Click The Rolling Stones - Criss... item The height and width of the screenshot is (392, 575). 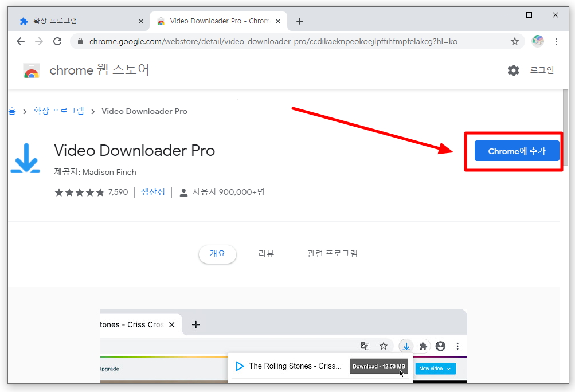[x=295, y=366]
